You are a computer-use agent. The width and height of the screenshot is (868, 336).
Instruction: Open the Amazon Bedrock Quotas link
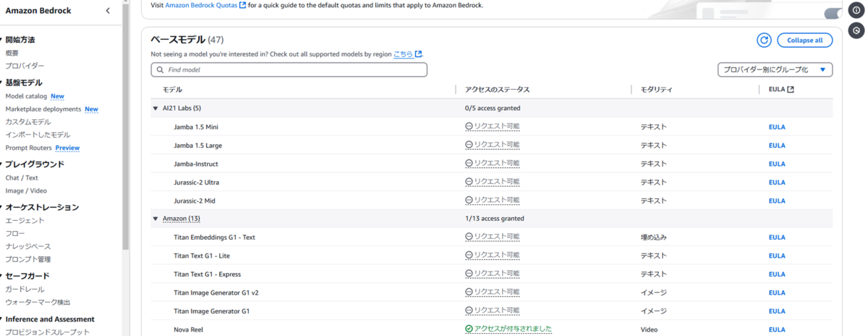point(201,4)
